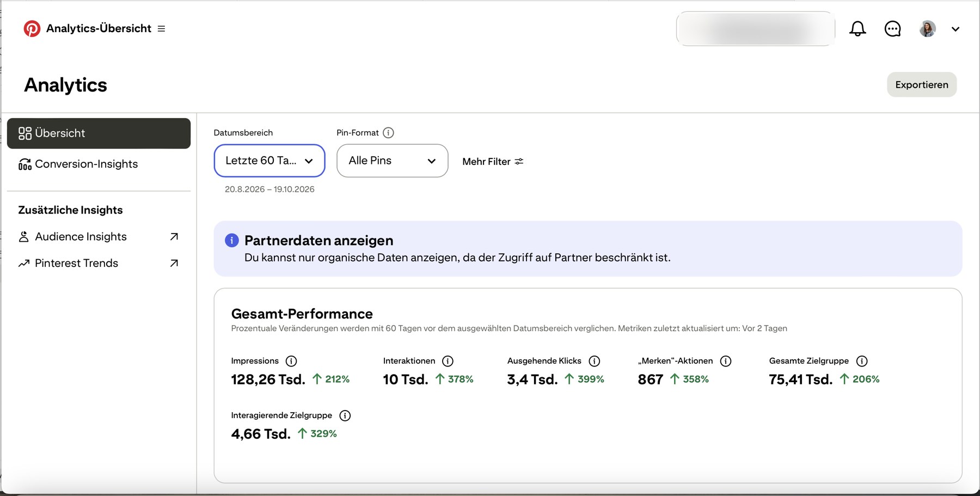The image size is (980, 496).
Task: Click the Zusätzliche Insights section heading
Action: pyautogui.click(x=71, y=210)
